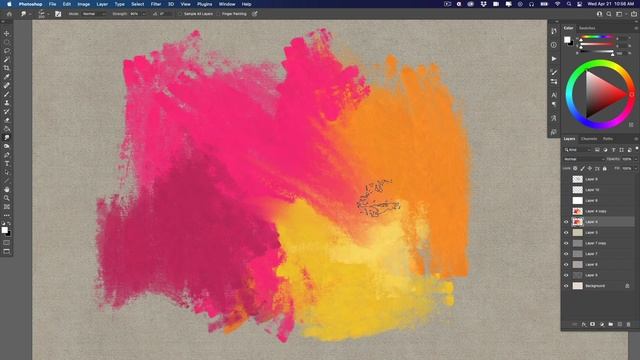
Task: Click the Wi-Fi status icon
Action: (557, 4)
